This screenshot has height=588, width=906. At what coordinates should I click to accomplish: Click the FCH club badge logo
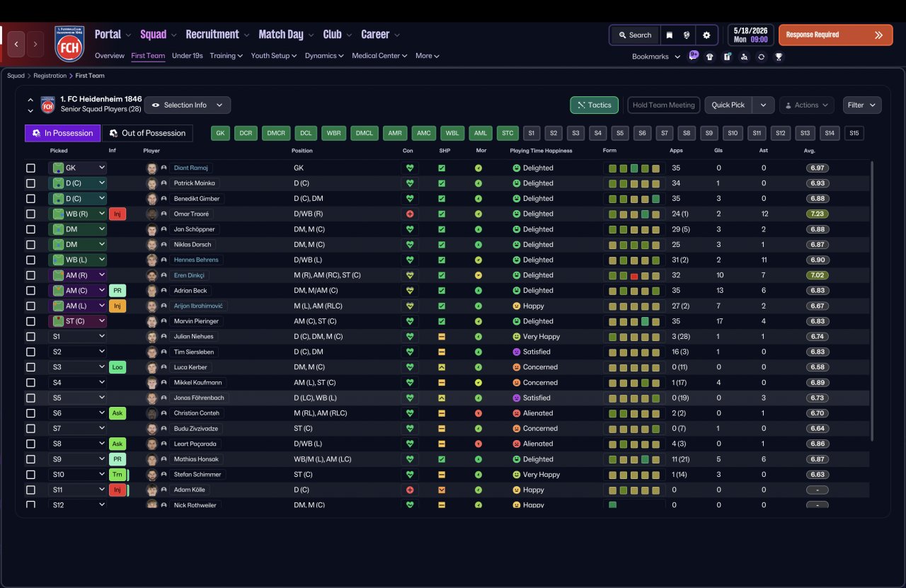tap(69, 44)
